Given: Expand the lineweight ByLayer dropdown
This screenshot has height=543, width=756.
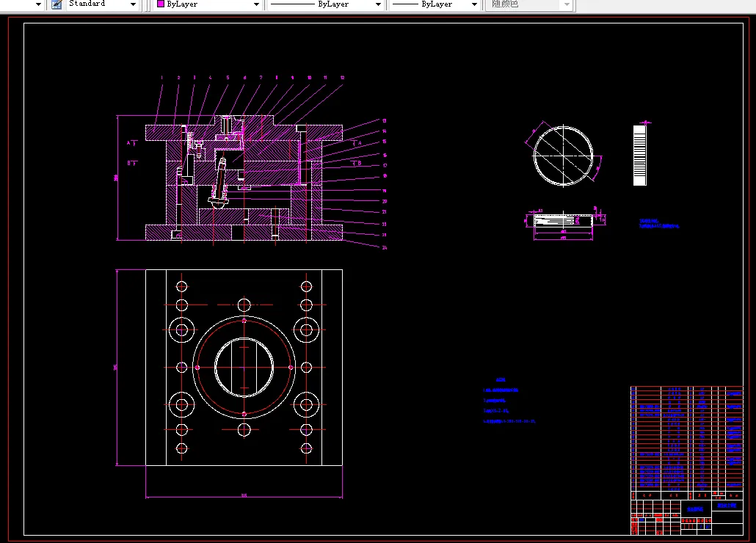Looking at the screenshot, I should [474, 4].
